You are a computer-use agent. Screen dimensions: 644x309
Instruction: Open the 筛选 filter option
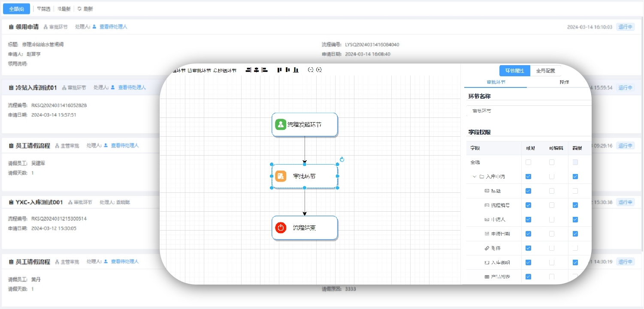click(43, 9)
